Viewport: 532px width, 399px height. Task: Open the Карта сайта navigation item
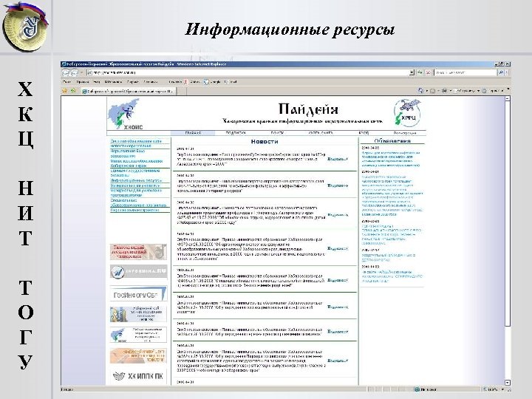click(x=321, y=133)
